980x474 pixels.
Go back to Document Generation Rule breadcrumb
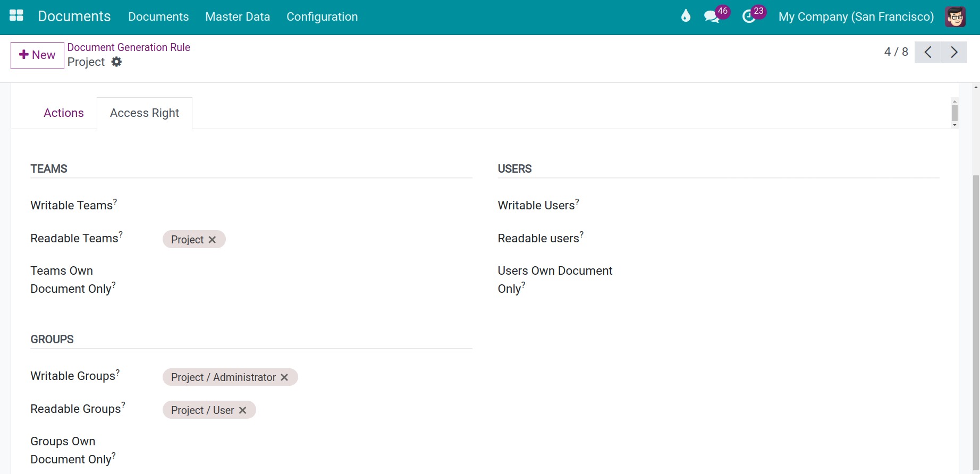[129, 47]
